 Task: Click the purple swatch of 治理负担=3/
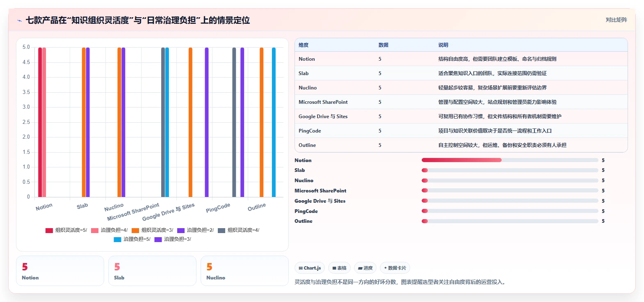(158, 239)
